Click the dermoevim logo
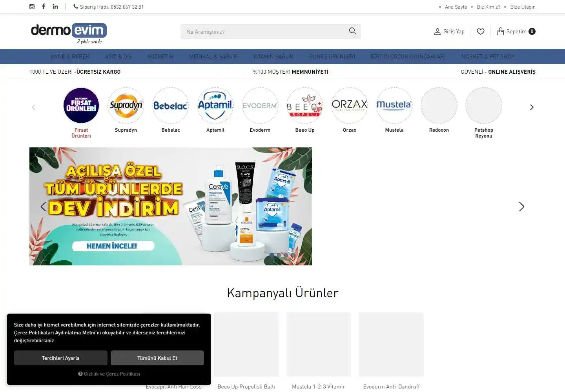 pyautogui.click(x=69, y=33)
